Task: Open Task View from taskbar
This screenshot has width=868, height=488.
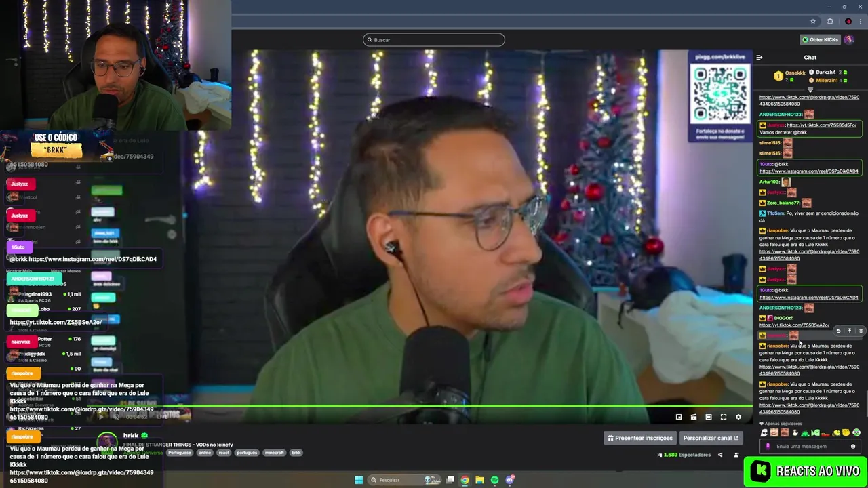Action: [450, 480]
